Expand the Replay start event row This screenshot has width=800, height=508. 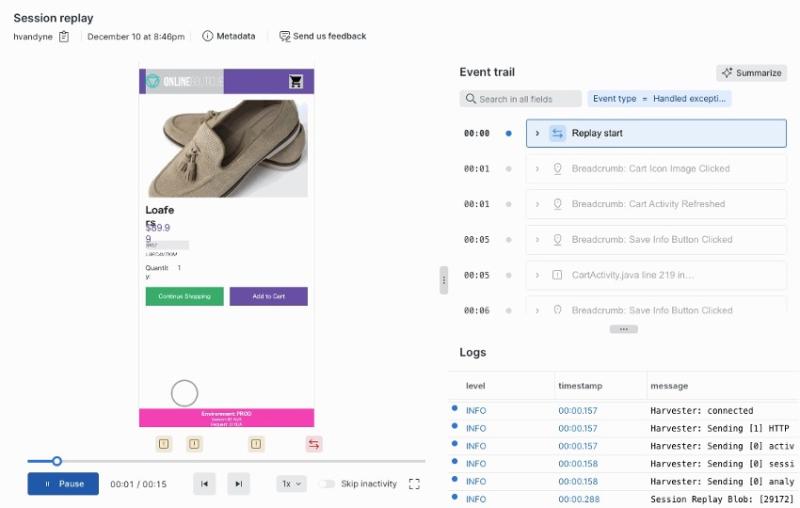[x=538, y=133]
